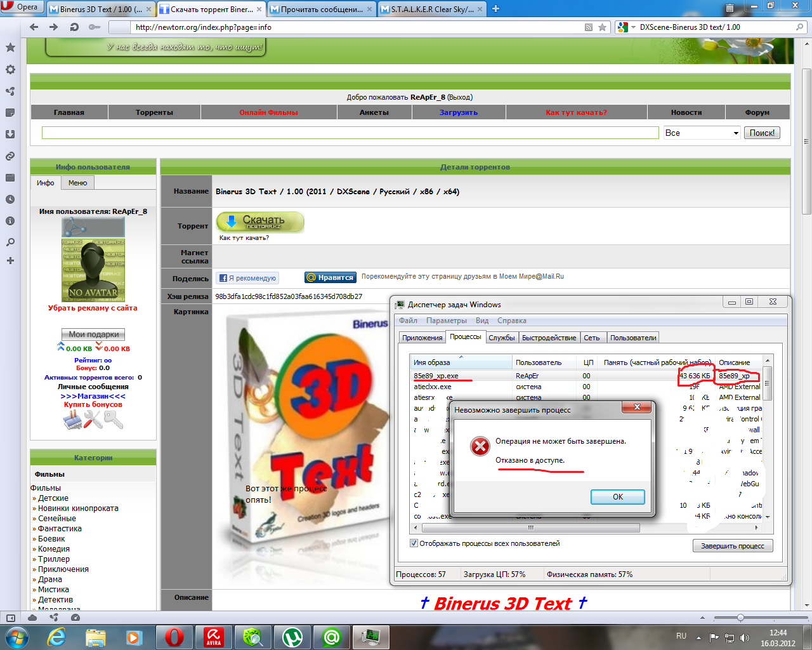Switch to 'Быстродействие' tab in Task Manager

click(x=549, y=338)
